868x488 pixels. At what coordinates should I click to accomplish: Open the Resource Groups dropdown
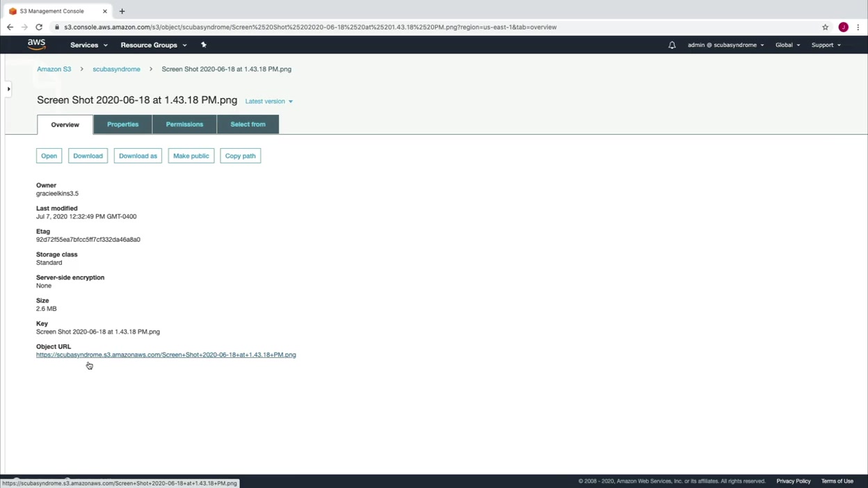[x=154, y=44]
